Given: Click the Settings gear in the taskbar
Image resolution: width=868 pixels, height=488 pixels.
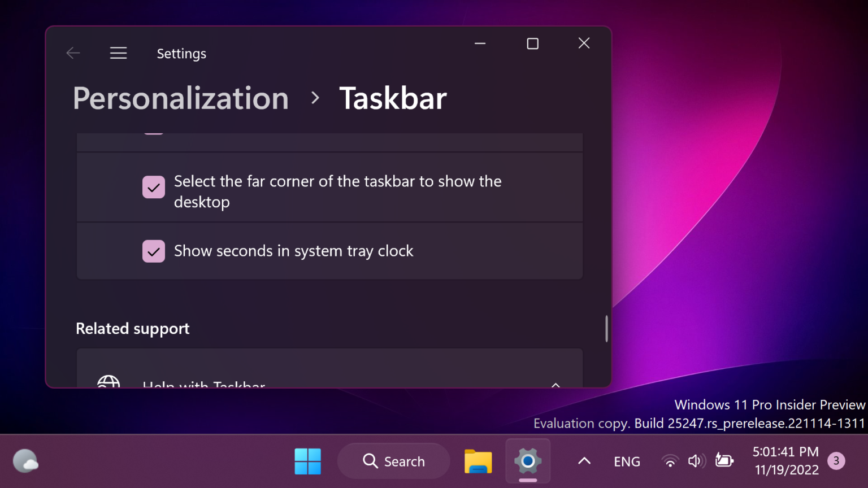Looking at the screenshot, I should pyautogui.click(x=527, y=461).
